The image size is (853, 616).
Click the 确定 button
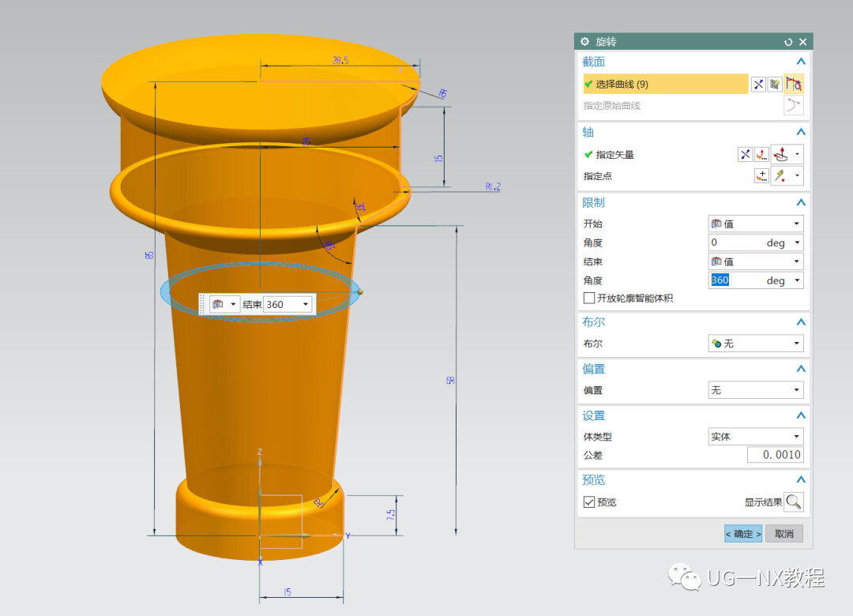coord(743,534)
